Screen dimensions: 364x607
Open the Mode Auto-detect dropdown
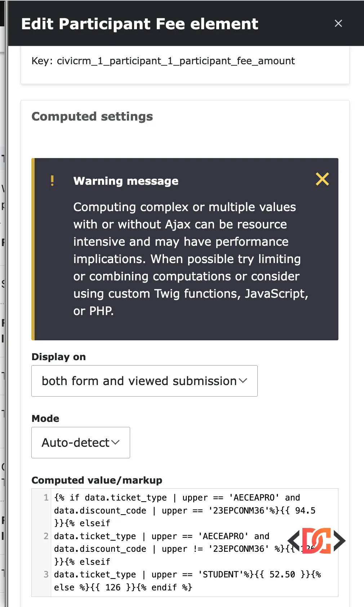click(x=80, y=442)
